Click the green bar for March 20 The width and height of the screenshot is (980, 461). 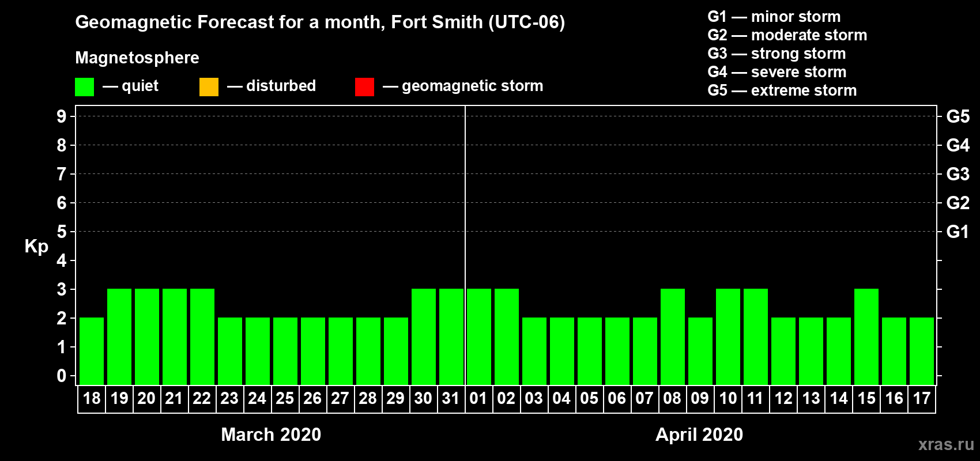point(147,337)
